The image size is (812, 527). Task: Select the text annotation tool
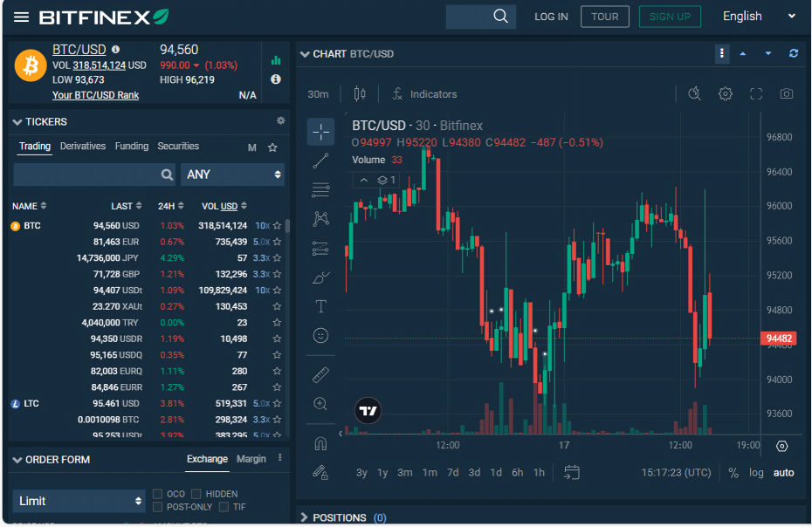(x=320, y=306)
